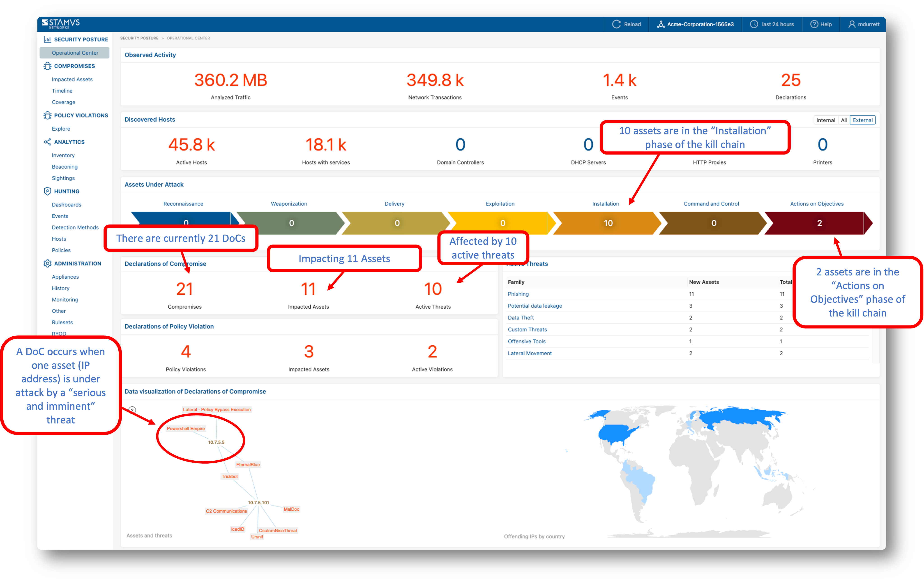The height and width of the screenshot is (582, 924).
Task: Click the mdurrett user profile icon
Action: pos(851,24)
